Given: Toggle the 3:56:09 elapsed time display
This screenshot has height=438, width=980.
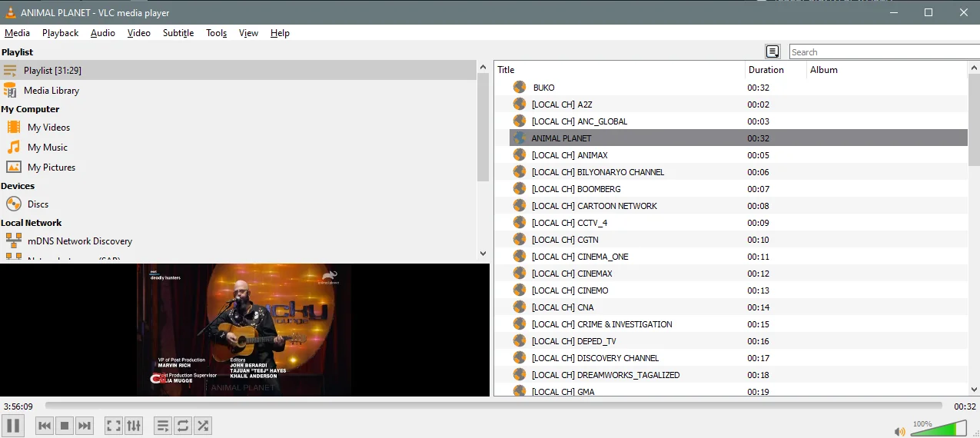Looking at the screenshot, I should click(x=18, y=406).
